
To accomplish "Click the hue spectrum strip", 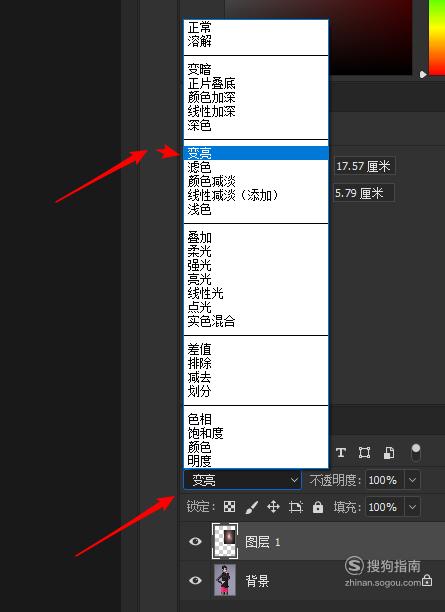I will point(437,37).
